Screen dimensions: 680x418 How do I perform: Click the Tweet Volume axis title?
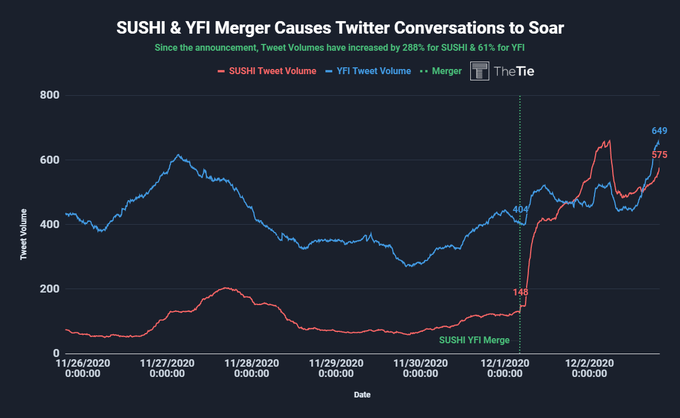pyautogui.click(x=23, y=235)
